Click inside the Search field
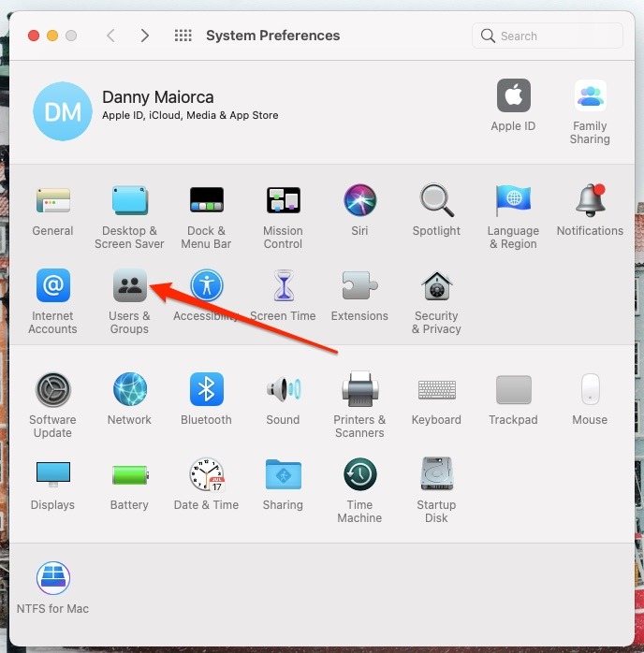The width and height of the screenshot is (644, 653). click(x=548, y=36)
